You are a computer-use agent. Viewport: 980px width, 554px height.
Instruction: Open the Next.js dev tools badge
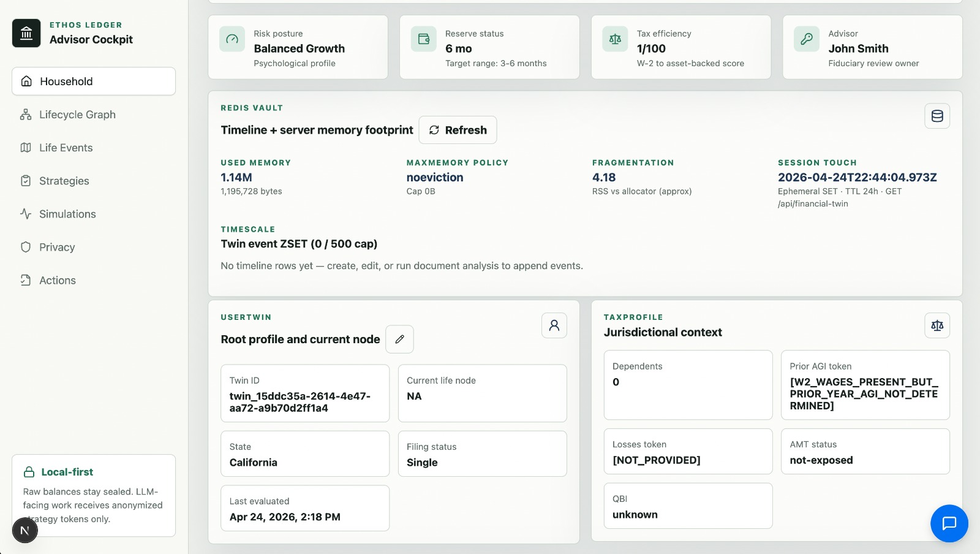coord(25,530)
